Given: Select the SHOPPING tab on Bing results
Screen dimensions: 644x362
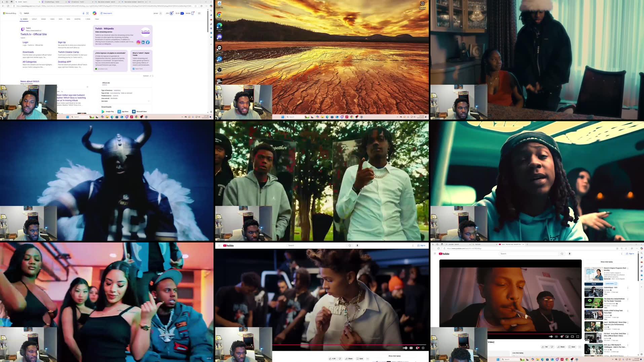Looking at the screenshot, I should (x=77, y=19).
